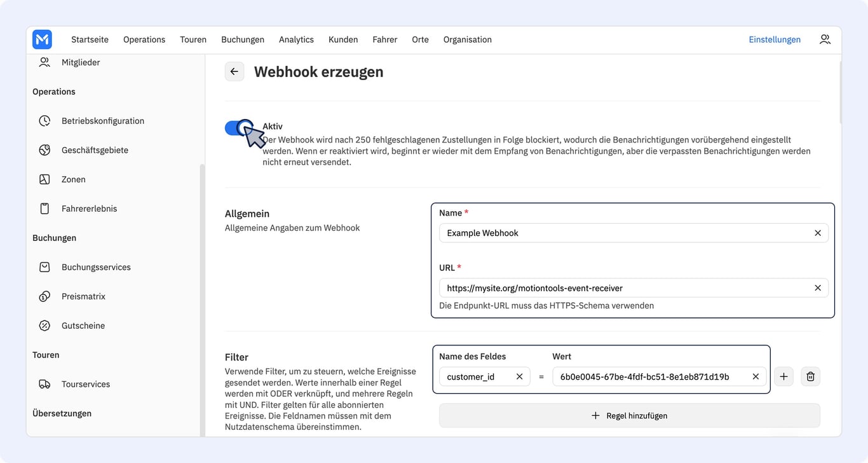
Task: Select Mitglieder in sidebar
Action: (x=81, y=62)
